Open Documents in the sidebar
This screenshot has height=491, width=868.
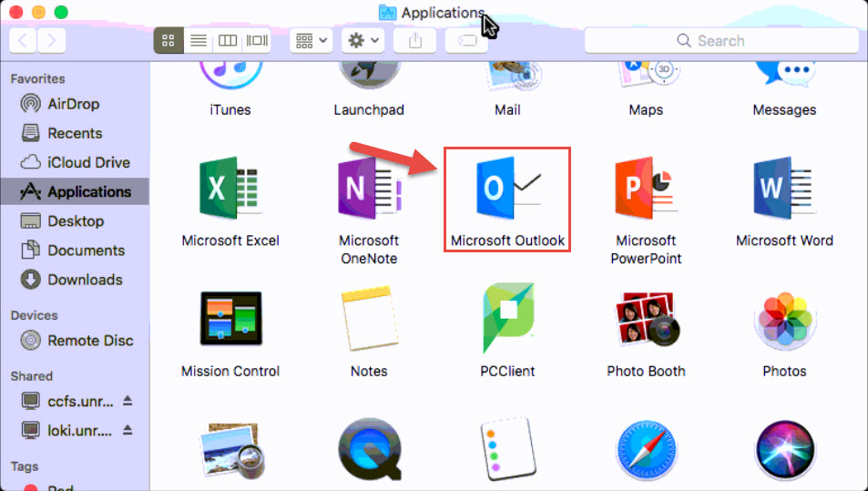point(75,251)
